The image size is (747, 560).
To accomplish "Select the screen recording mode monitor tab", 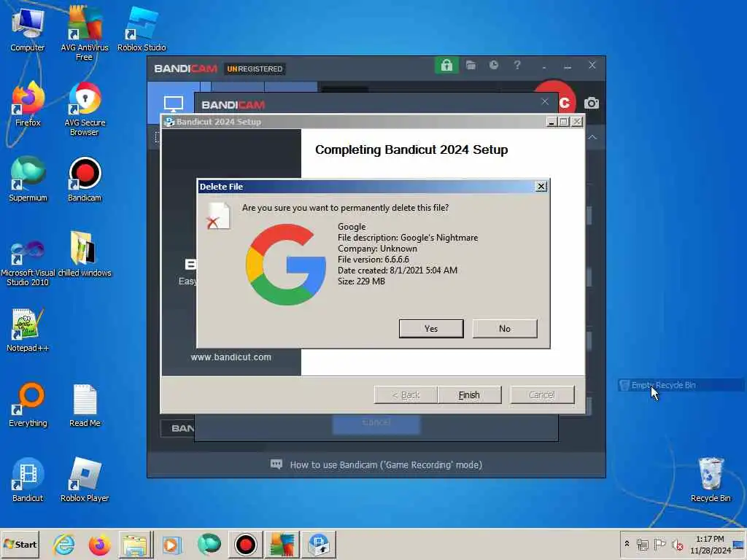I will click(174, 103).
